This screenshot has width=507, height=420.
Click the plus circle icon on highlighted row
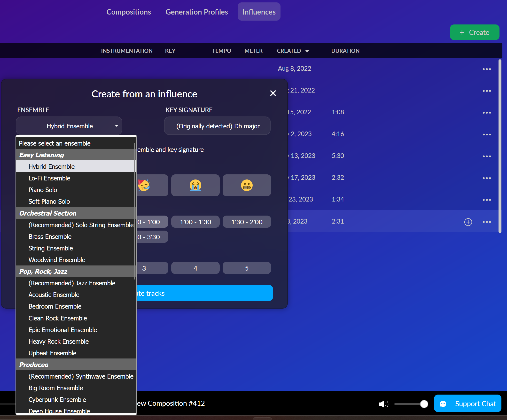pyautogui.click(x=468, y=222)
